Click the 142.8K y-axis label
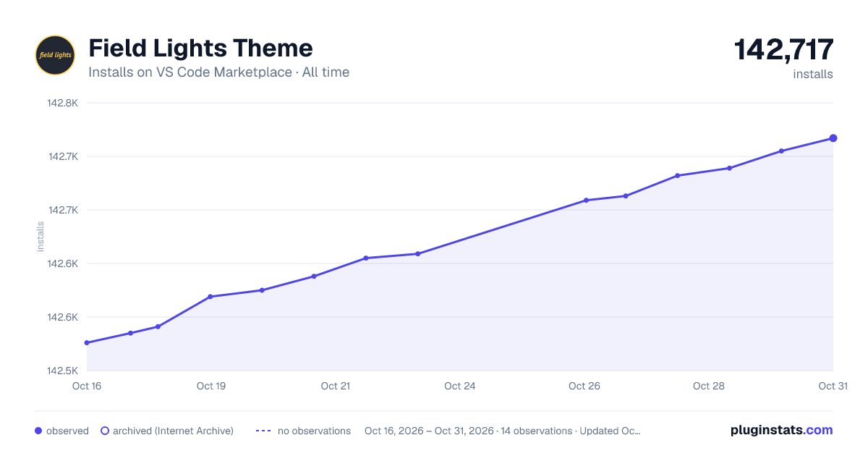Screen dimensions: 868x456 coord(63,103)
